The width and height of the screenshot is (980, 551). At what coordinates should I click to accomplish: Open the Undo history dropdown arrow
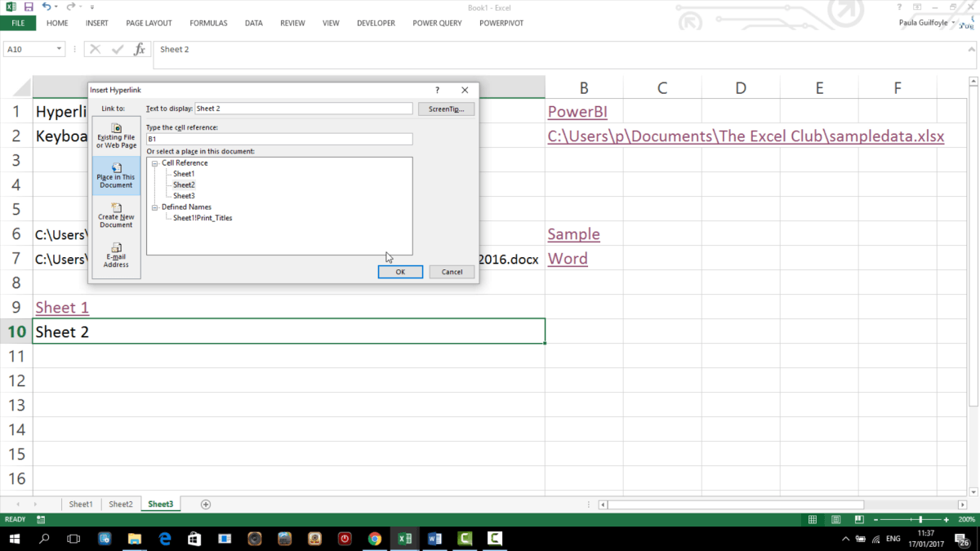coord(56,7)
